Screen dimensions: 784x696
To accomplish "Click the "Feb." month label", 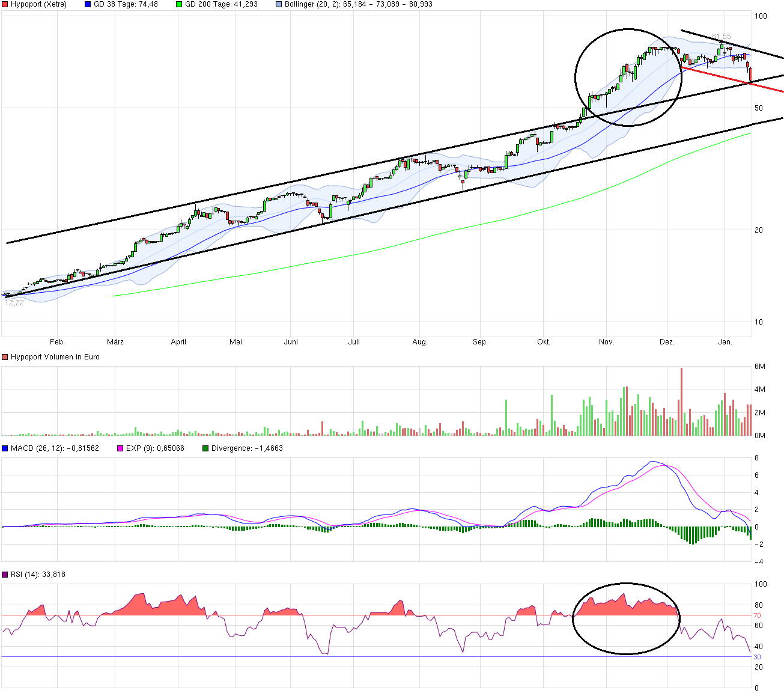I will (x=57, y=342).
